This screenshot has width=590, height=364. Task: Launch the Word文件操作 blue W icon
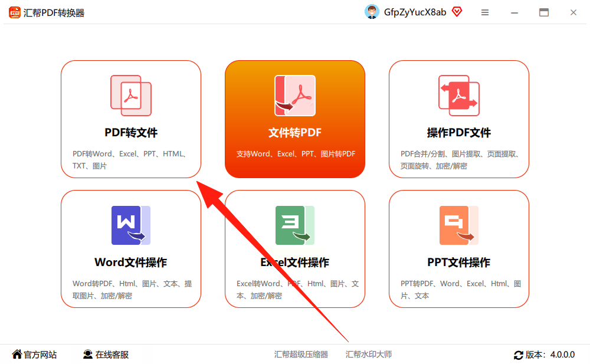point(131,225)
